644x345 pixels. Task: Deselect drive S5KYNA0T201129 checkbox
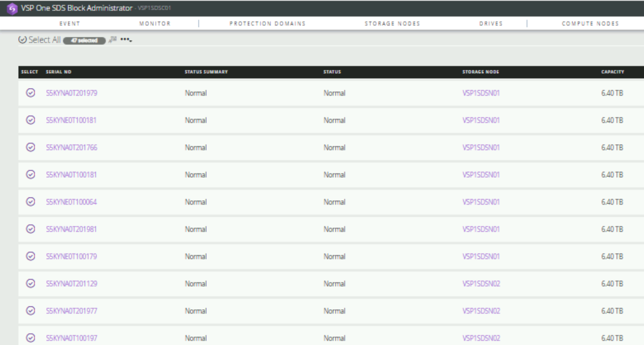31,283
